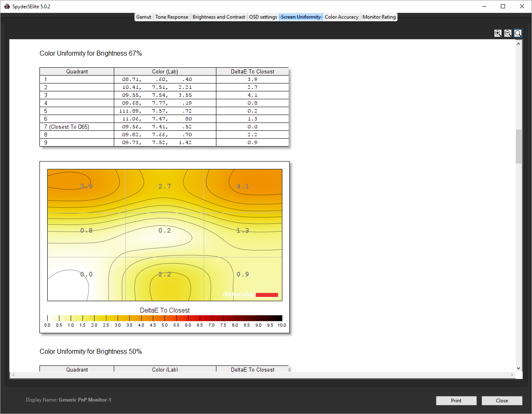Click DeltaE '2.2' in the table's quadrant 8 row
This screenshot has height=414, width=532.
pos(253,135)
